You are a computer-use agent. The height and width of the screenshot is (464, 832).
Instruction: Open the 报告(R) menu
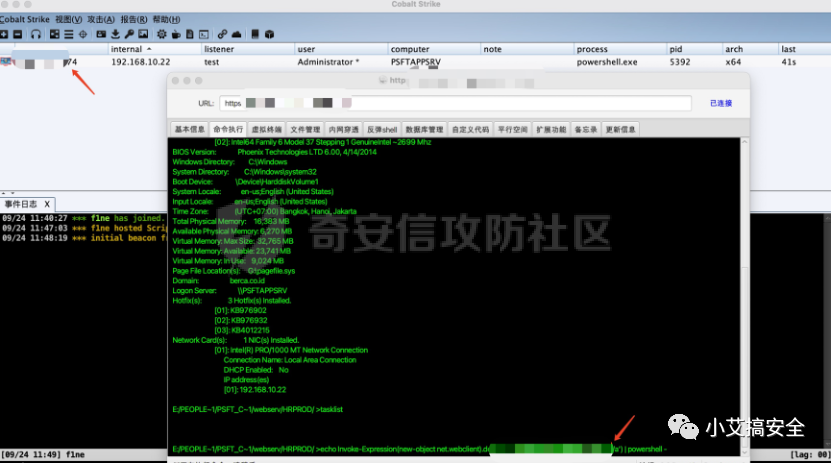point(134,19)
